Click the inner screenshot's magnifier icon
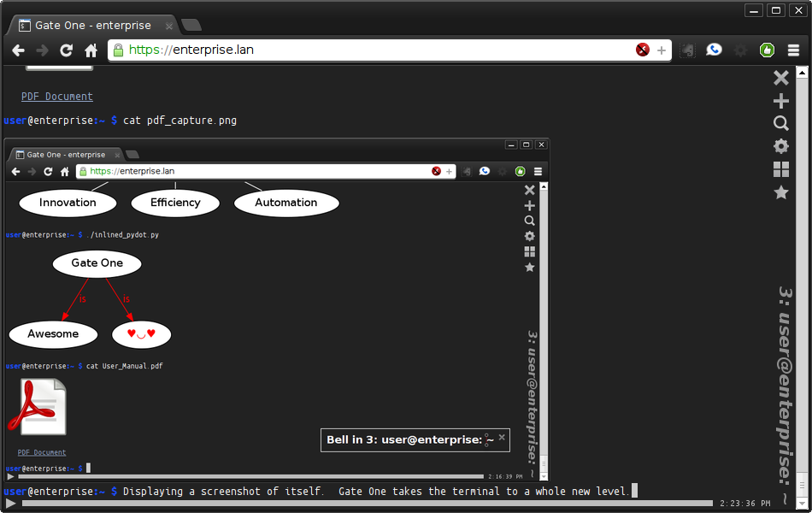The width and height of the screenshot is (812, 513). coord(529,221)
